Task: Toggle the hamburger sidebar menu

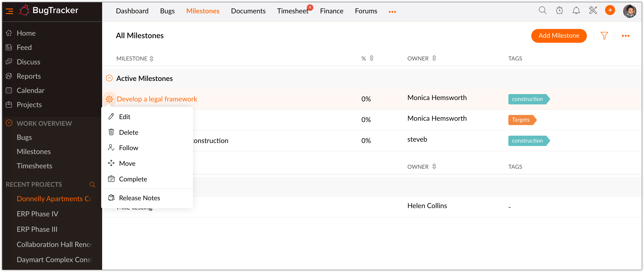Action: click(9, 11)
